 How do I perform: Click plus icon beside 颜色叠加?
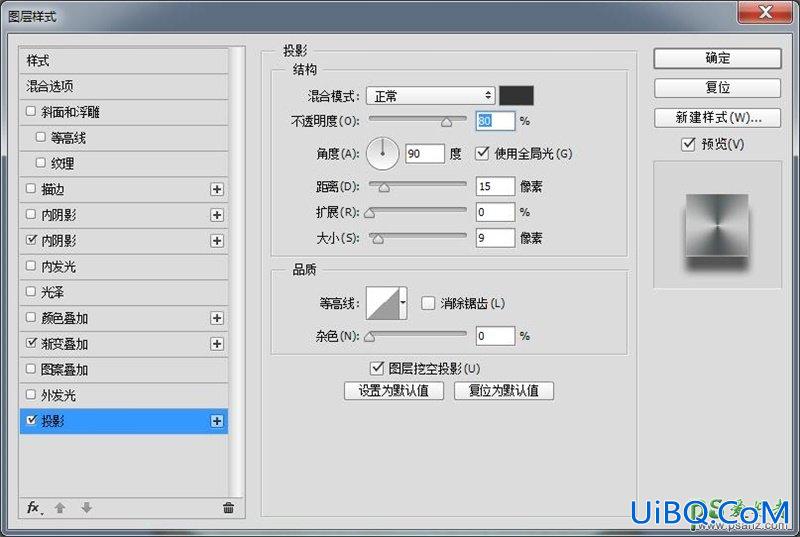(x=217, y=318)
